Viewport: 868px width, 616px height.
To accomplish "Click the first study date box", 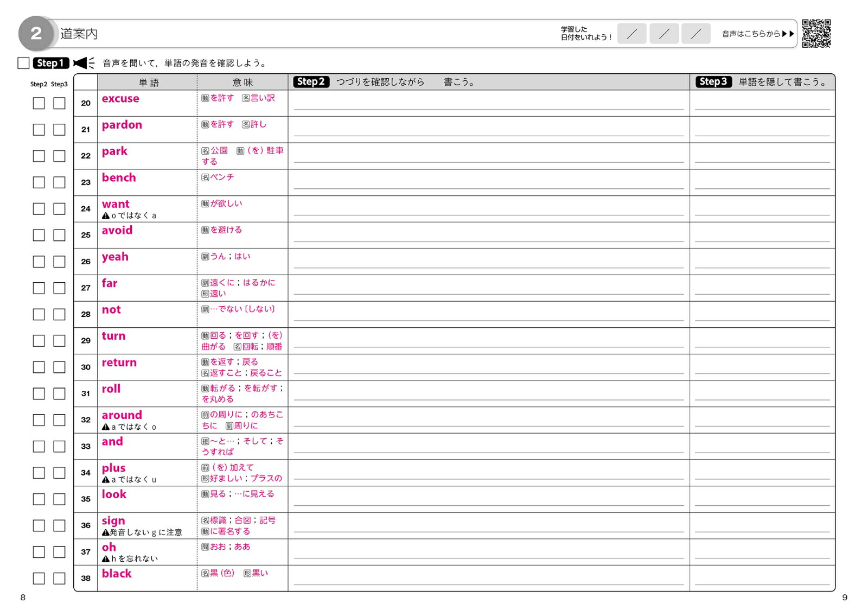I will point(631,34).
